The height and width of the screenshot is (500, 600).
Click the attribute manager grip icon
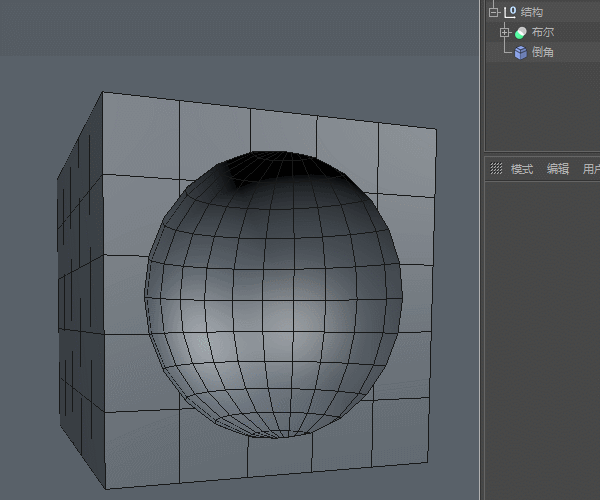[x=496, y=168]
